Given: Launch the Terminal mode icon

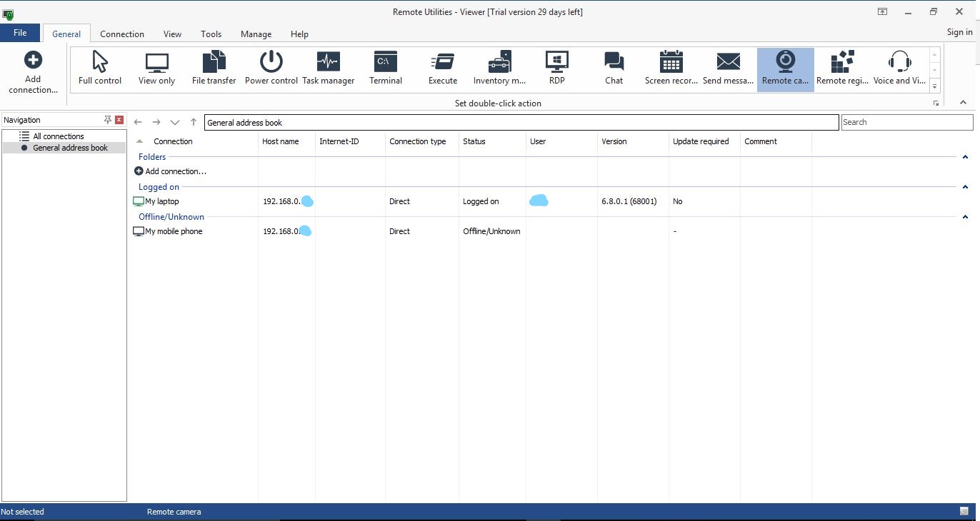Looking at the screenshot, I should (386, 69).
